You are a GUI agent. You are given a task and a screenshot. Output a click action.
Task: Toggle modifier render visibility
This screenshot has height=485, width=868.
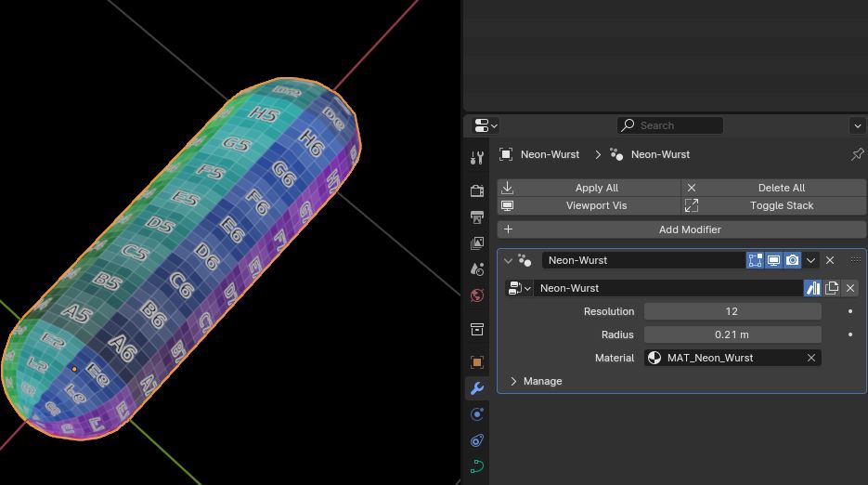792,261
